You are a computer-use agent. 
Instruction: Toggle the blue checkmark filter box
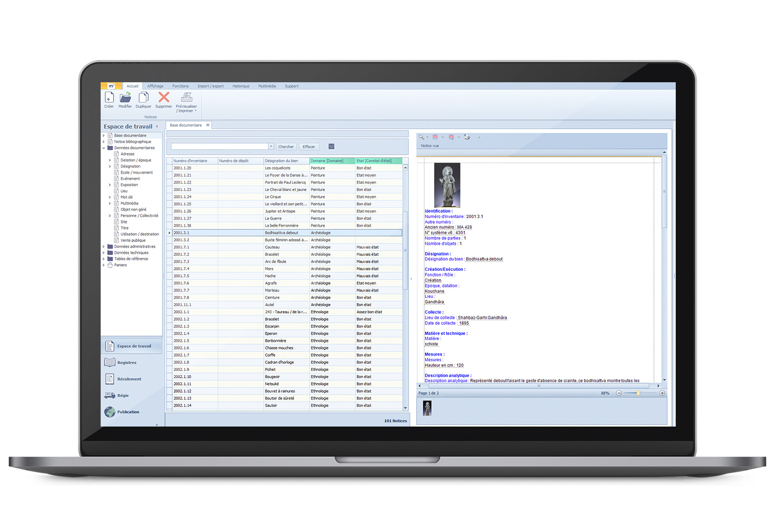click(331, 147)
